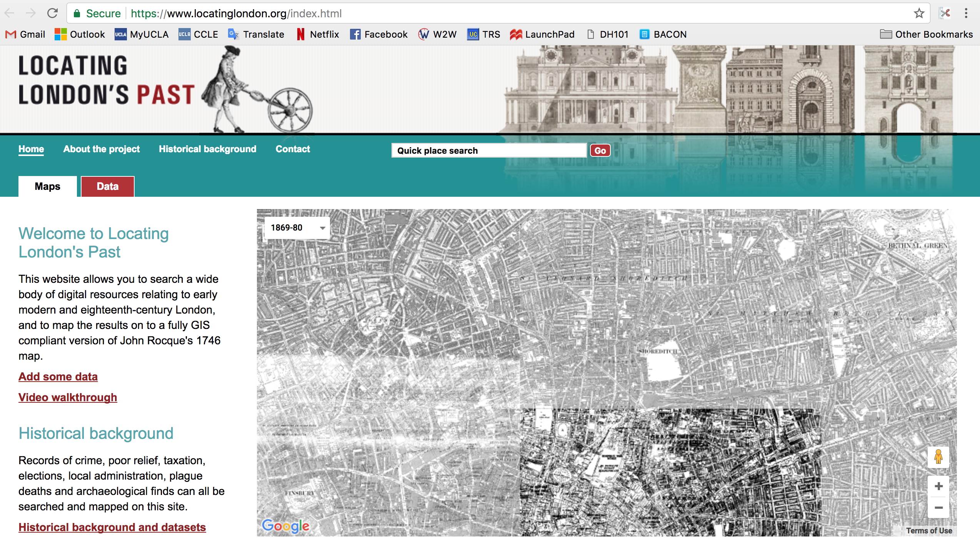Reload the page with the refresh icon
The image size is (980, 548).
pos(52,13)
